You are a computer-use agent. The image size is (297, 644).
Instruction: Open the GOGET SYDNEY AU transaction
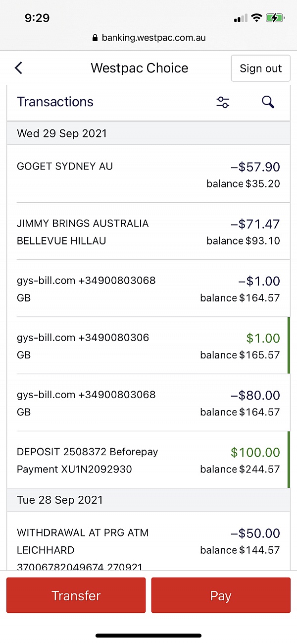pos(148,175)
